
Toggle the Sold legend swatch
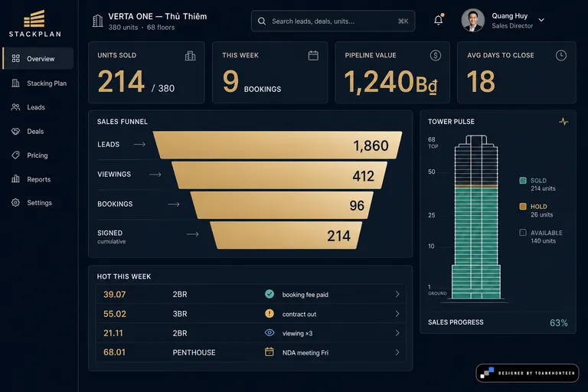523,181
